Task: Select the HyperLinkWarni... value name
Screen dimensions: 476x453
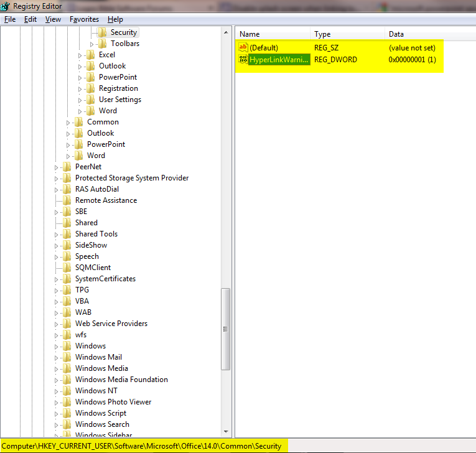Action: pos(279,60)
